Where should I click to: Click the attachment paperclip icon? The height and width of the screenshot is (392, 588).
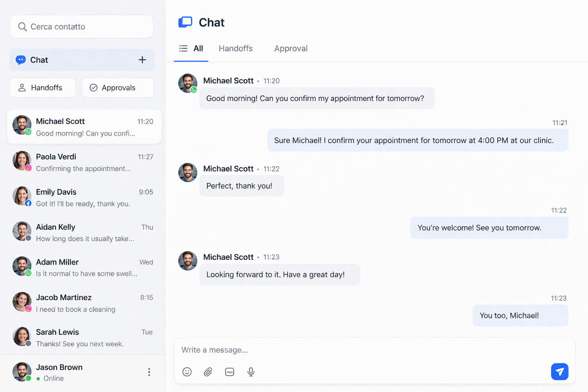tap(208, 372)
